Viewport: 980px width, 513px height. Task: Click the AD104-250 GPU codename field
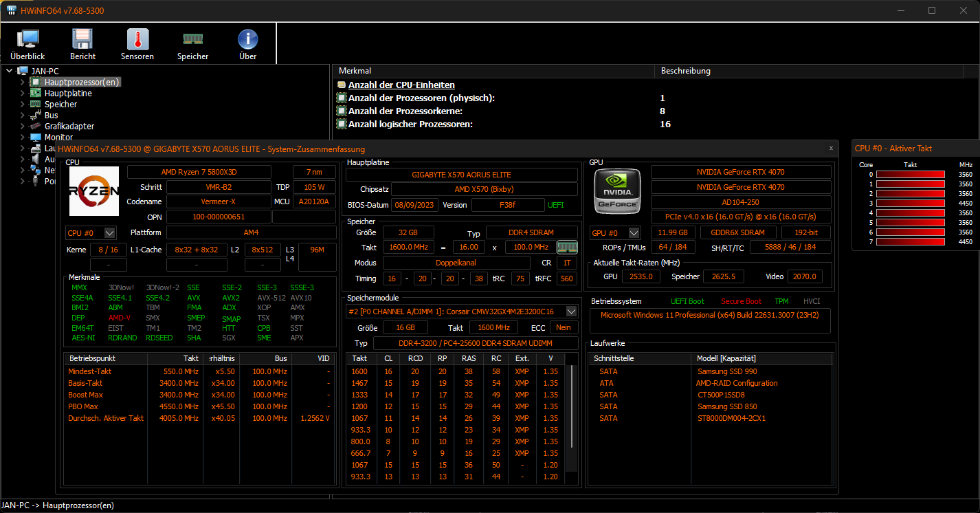click(x=741, y=202)
